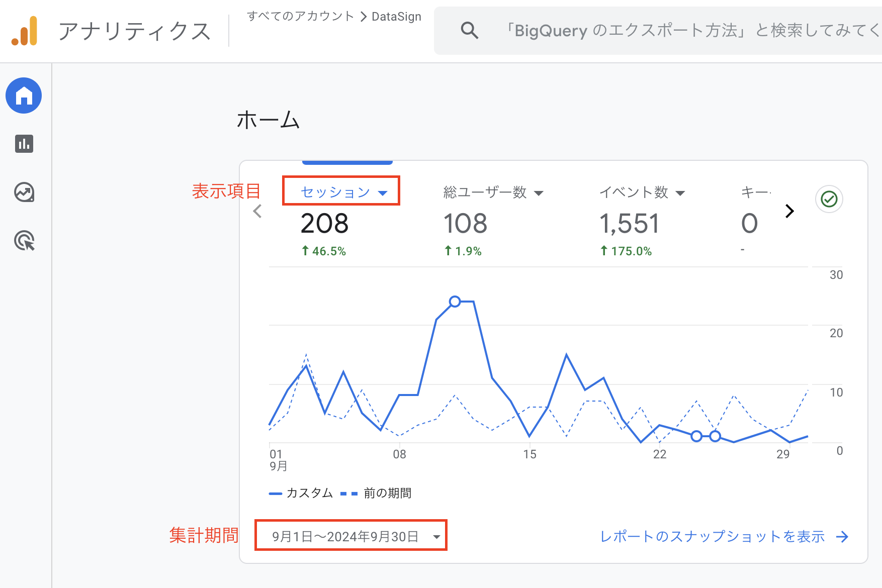882x588 pixels.
Task: Click the Google Analytics logo
Action: (25, 31)
